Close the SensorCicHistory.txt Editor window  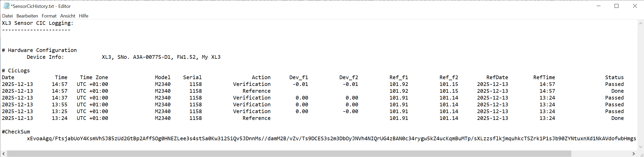635,6
